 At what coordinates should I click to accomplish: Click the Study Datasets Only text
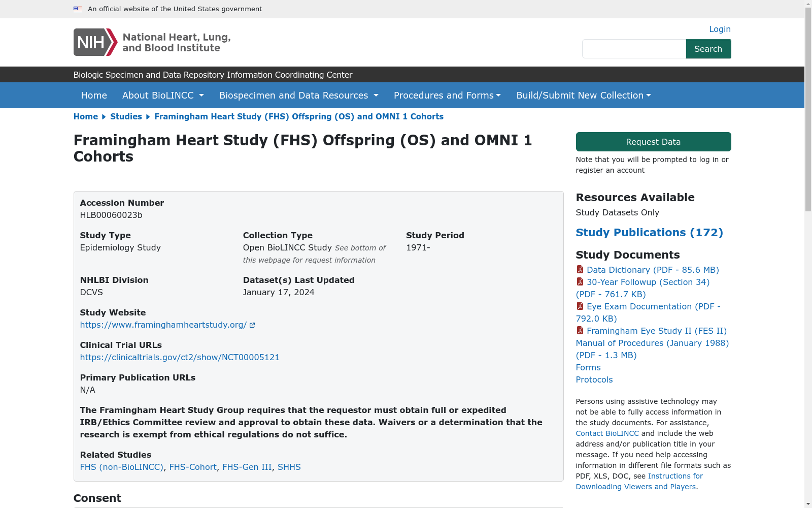point(618,212)
